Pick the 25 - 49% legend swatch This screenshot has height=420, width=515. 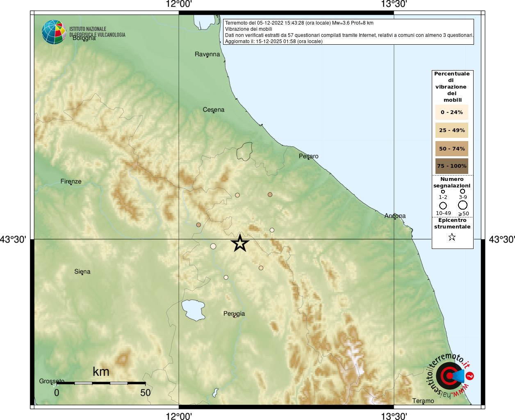click(x=451, y=130)
